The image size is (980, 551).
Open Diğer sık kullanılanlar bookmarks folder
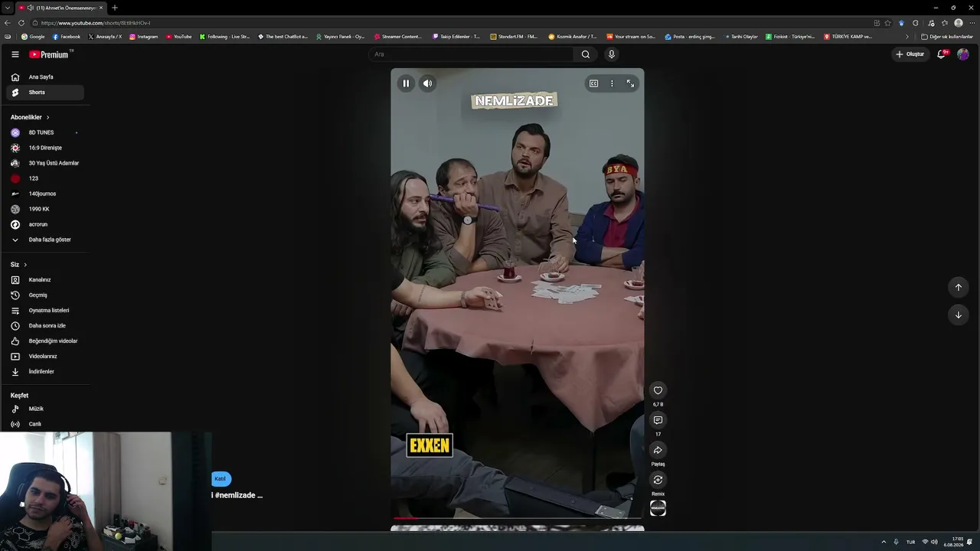click(x=947, y=37)
